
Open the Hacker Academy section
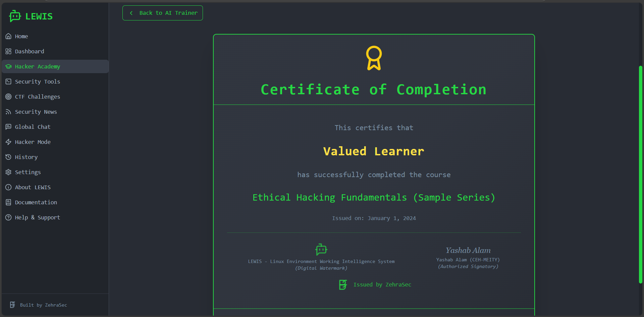(x=37, y=66)
